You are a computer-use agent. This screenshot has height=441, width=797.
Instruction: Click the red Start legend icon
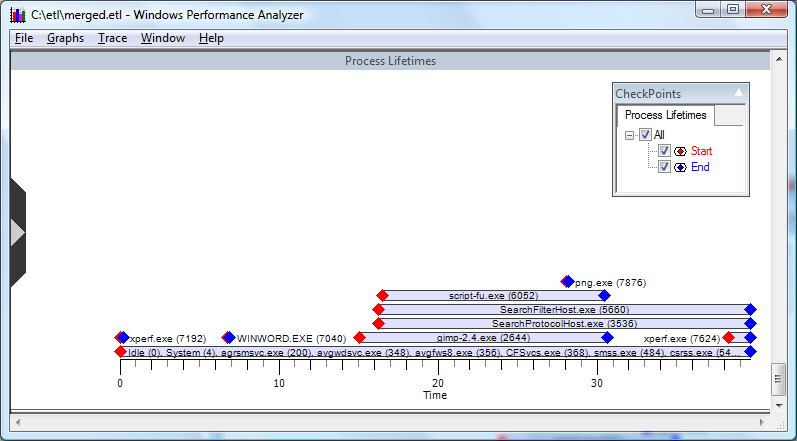click(680, 151)
